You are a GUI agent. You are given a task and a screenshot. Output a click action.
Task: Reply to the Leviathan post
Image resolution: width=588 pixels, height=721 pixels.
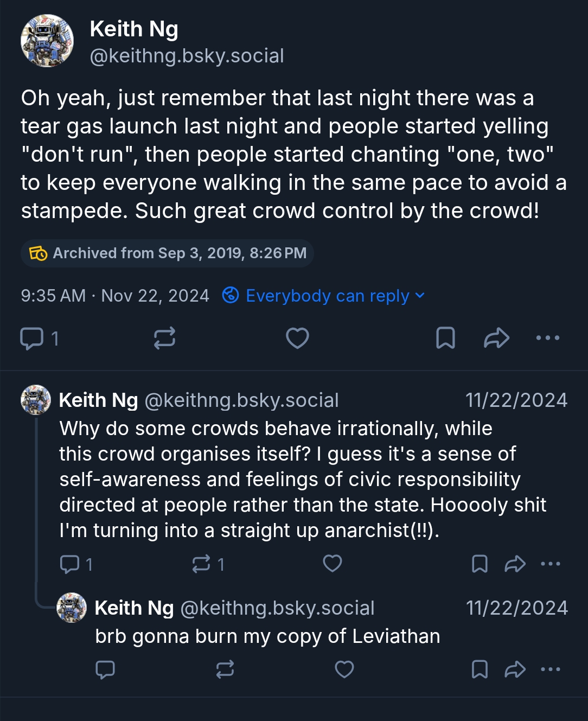coord(105,669)
